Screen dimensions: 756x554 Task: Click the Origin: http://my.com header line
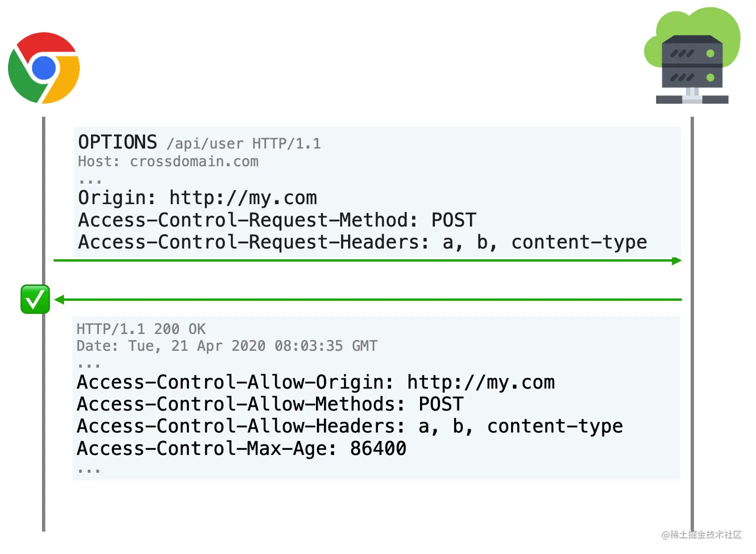[197, 198]
